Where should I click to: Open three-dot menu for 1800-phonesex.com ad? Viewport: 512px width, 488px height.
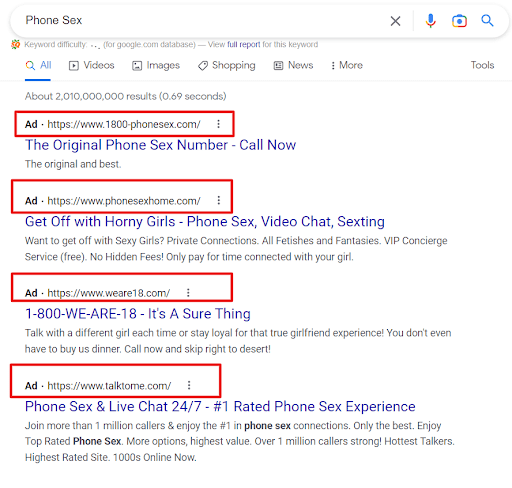pyautogui.click(x=218, y=124)
